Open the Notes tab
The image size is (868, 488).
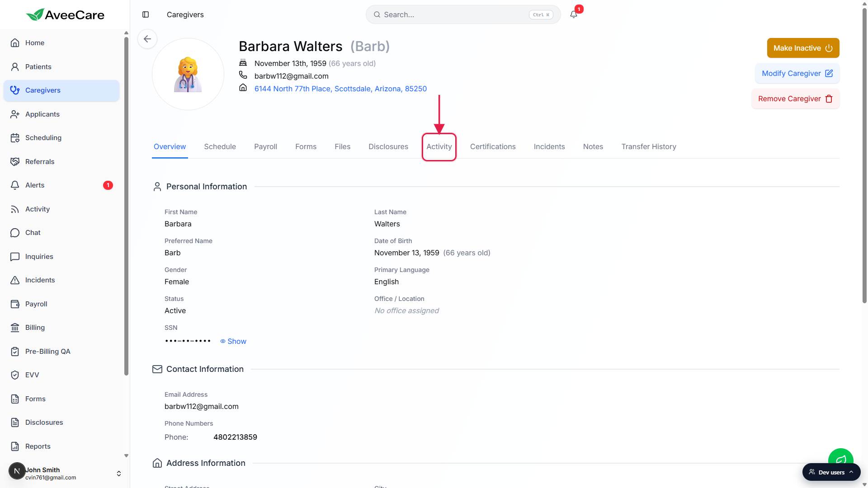point(593,147)
